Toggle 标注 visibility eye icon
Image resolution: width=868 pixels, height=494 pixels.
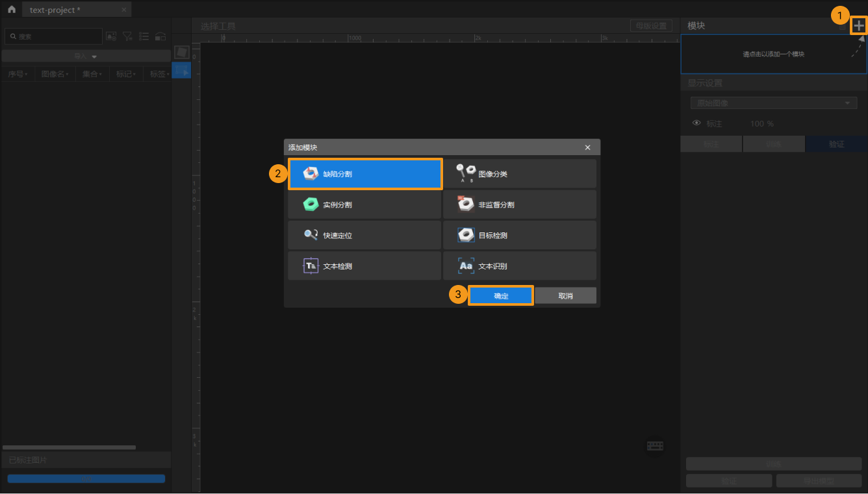pyautogui.click(x=696, y=123)
